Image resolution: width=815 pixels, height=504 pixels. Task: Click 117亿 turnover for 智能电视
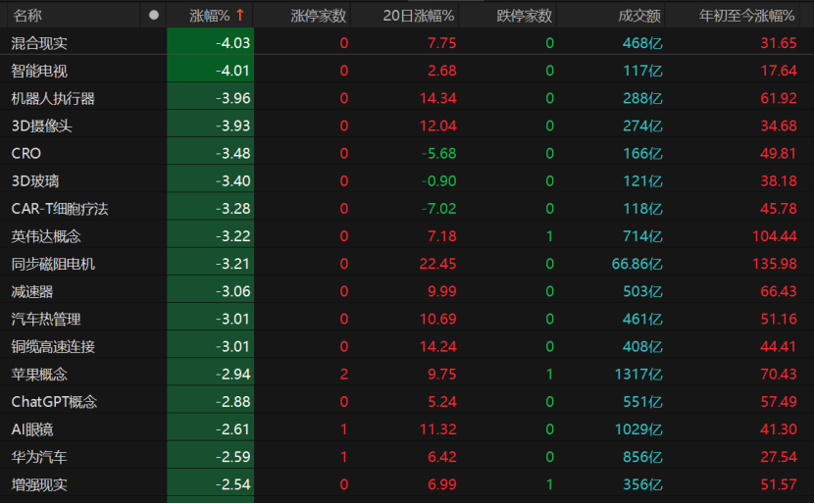point(642,71)
